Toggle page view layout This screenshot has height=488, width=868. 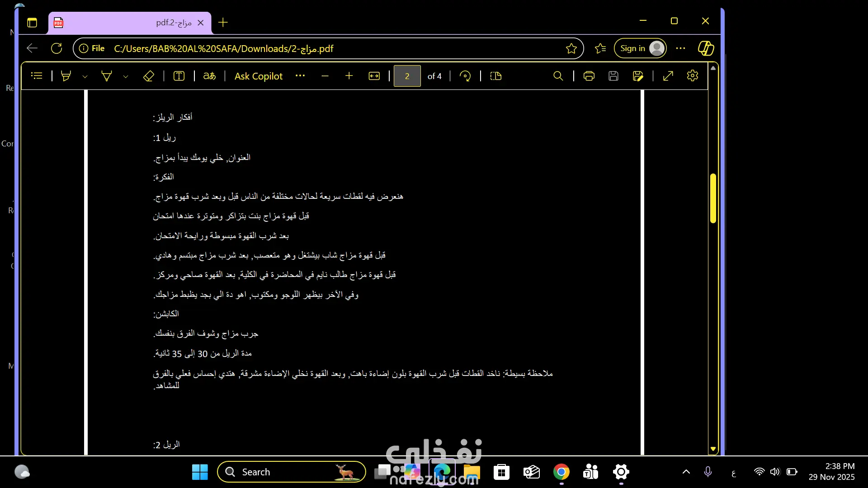[496, 76]
